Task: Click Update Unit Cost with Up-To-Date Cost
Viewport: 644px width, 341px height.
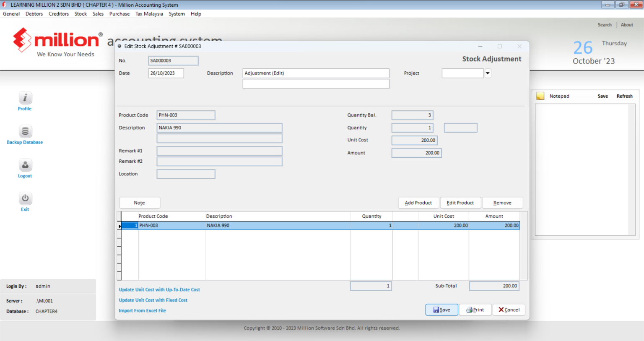Action: coord(159,290)
